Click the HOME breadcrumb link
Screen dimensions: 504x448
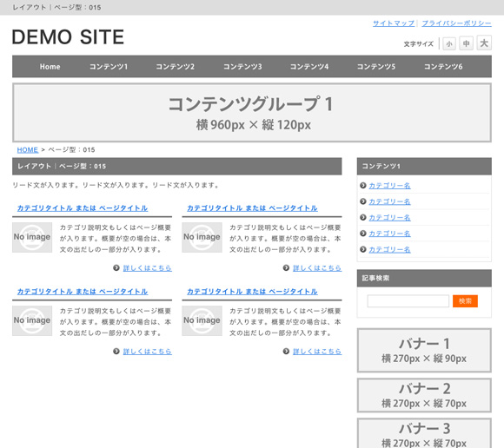(x=27, y=150)
